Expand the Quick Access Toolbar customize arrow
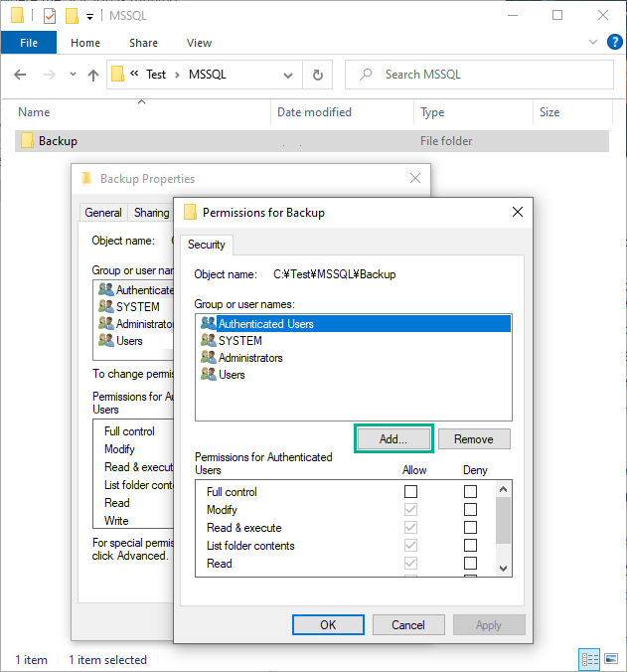This screenshot has height=672, width=627. pos(89,16)
